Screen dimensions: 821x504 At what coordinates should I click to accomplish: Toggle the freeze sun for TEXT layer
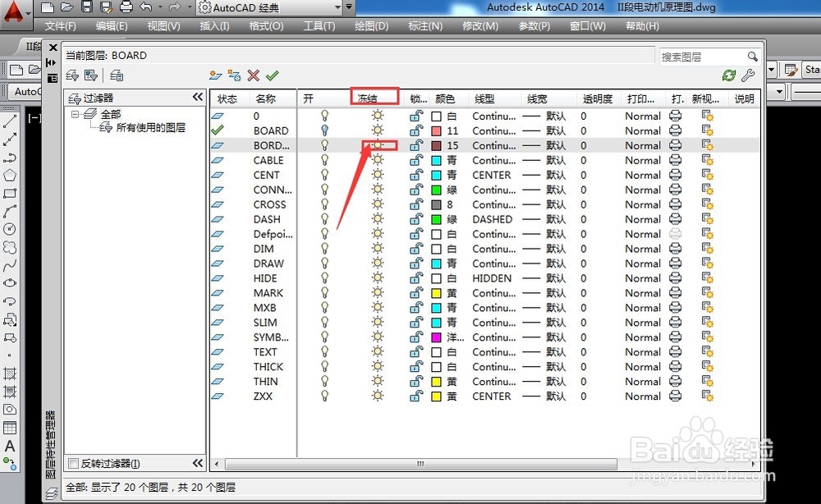pyautogui.click(x=378, y=351)
